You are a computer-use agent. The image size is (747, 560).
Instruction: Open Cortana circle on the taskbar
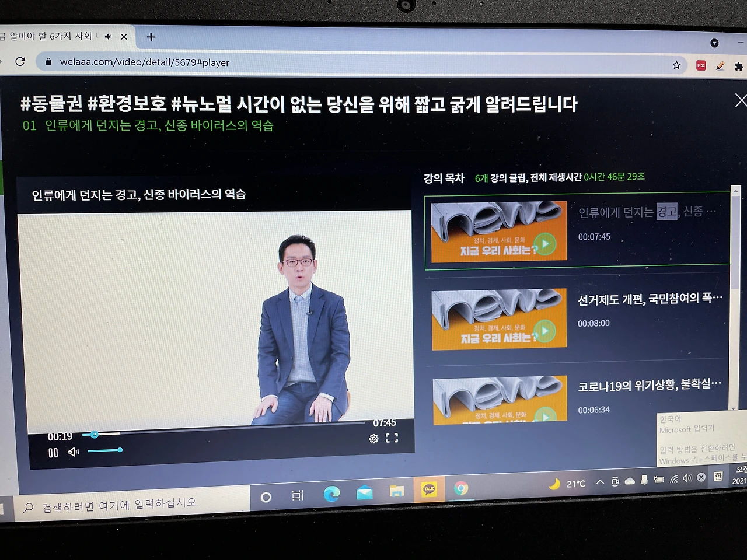click(x=266, y=497)
